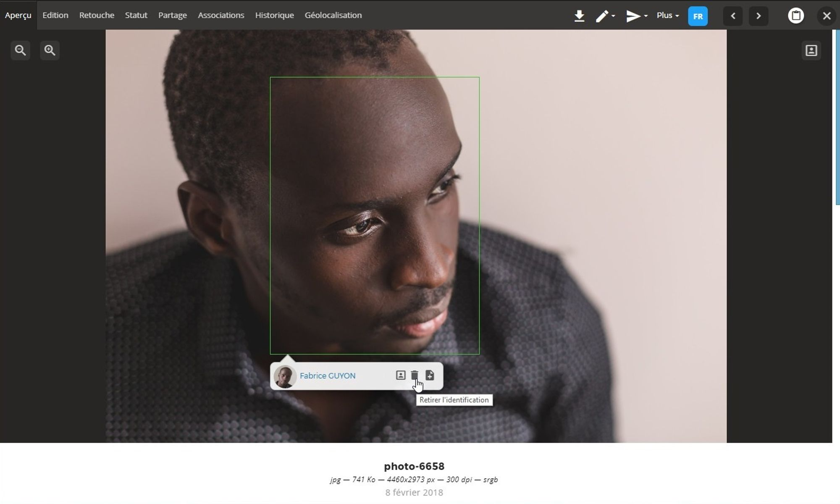Open the Géolocalisation tab
The width and height of the screenshot is (840, 504).
coord(333,15)
